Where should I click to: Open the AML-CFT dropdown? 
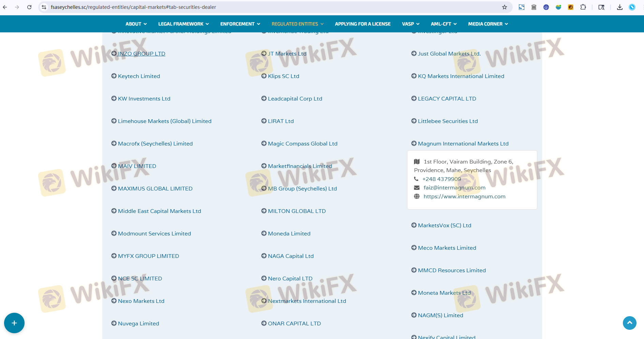(x=444, y=24)
